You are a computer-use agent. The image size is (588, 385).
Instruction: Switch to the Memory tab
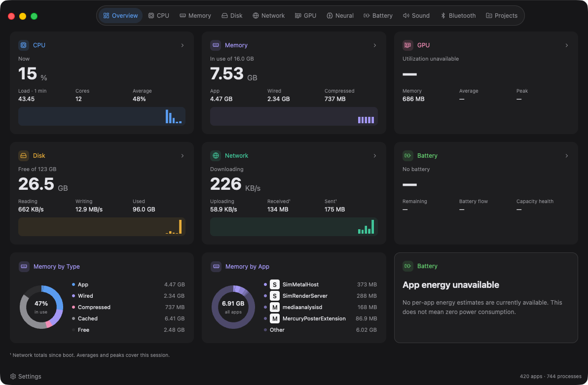click(195, 15)
